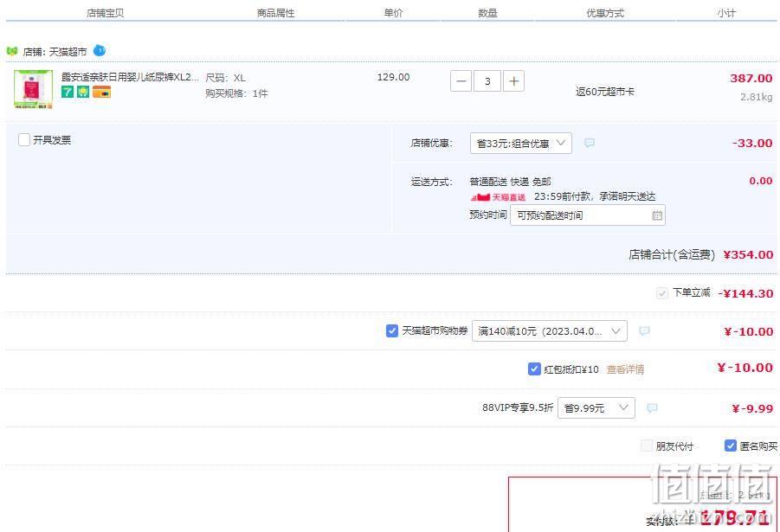Click the orange credit card icon
The width and height of the screenshot is (780, 532).
pos(101,92)
